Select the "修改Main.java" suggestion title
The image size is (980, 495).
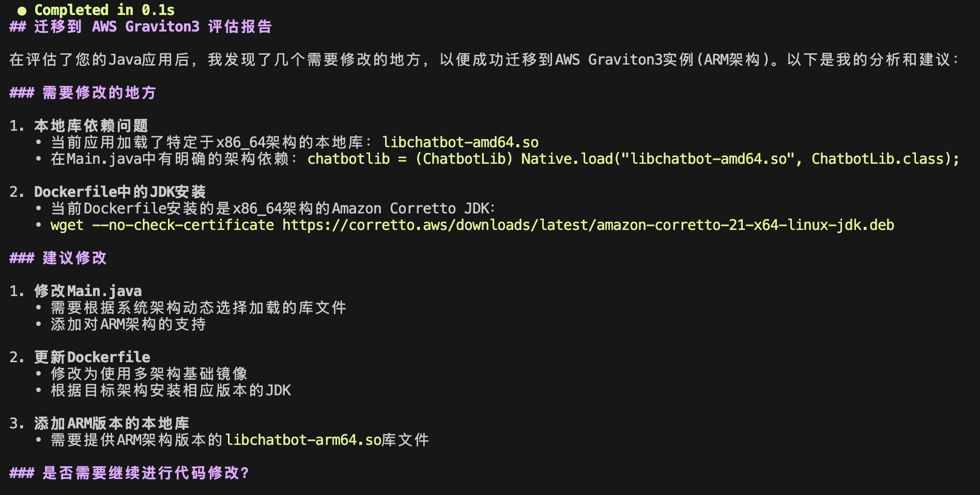pos(88,291)
